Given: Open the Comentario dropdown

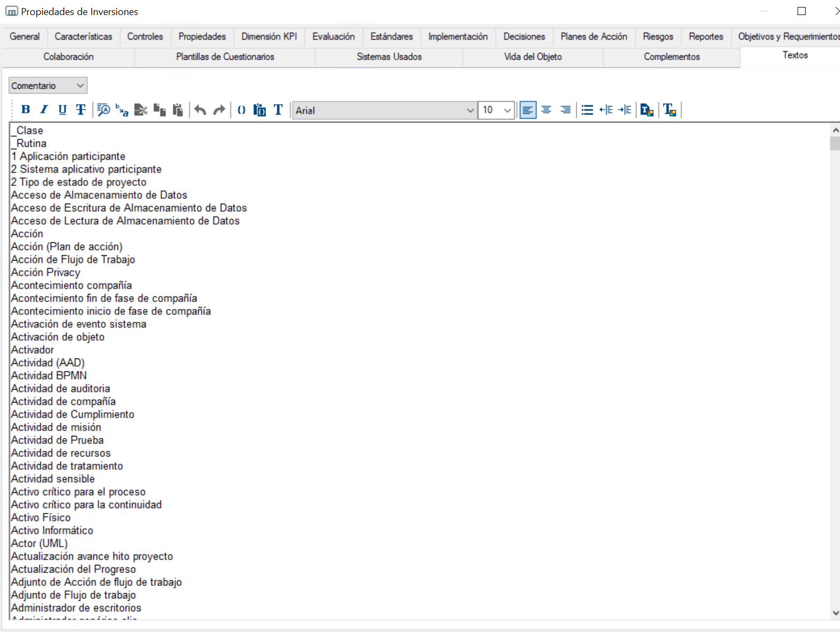Looking at the screenshot, I should pyautogui.click(x=48, y=85).
